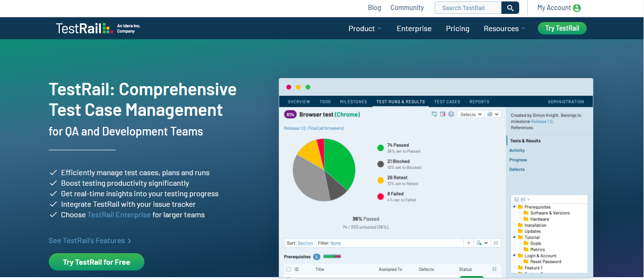Click the export/close run icon with red arrow
This screenshot has height=280, width=644.
[443, 114]
